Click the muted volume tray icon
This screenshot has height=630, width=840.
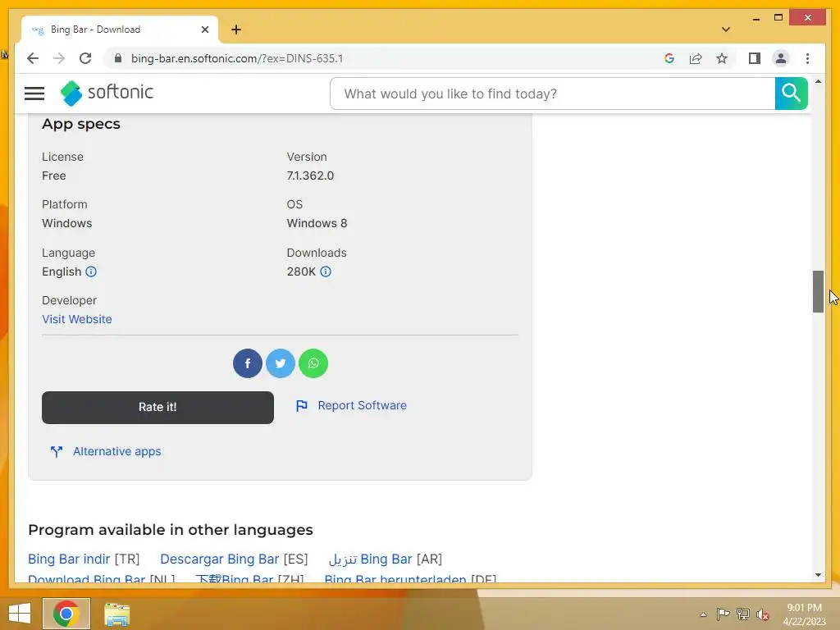[763, 614]
